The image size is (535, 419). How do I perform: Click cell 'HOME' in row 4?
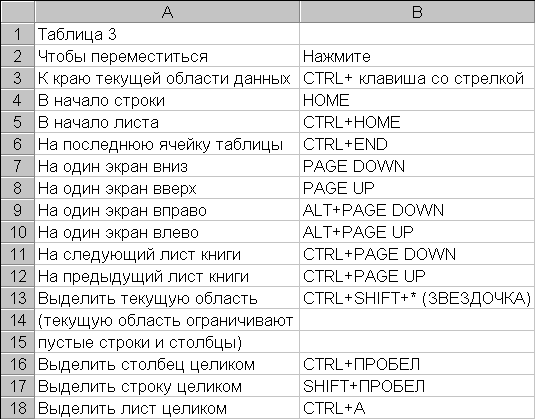click(417, 100)
